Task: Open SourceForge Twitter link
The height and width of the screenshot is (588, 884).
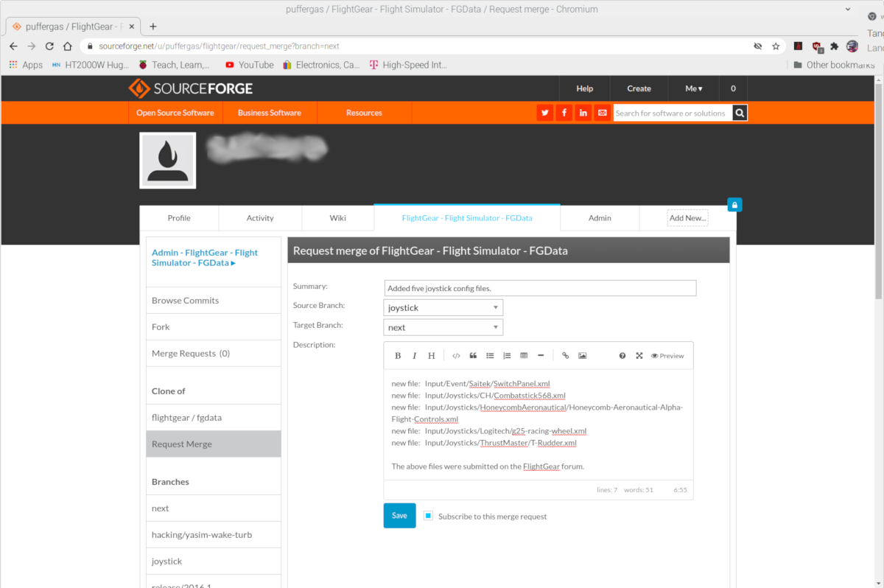Action: click(545, 113)
